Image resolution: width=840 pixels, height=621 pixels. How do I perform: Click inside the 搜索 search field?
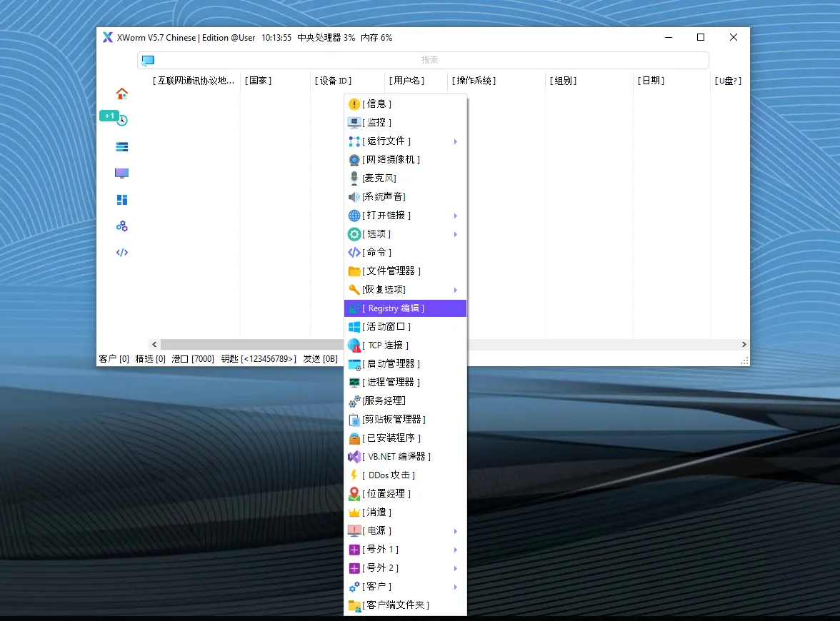(x=429, y=61)
